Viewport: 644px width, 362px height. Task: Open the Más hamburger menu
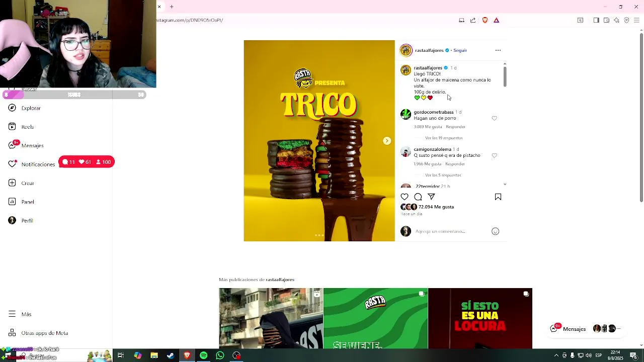click(x=20, y=314)
